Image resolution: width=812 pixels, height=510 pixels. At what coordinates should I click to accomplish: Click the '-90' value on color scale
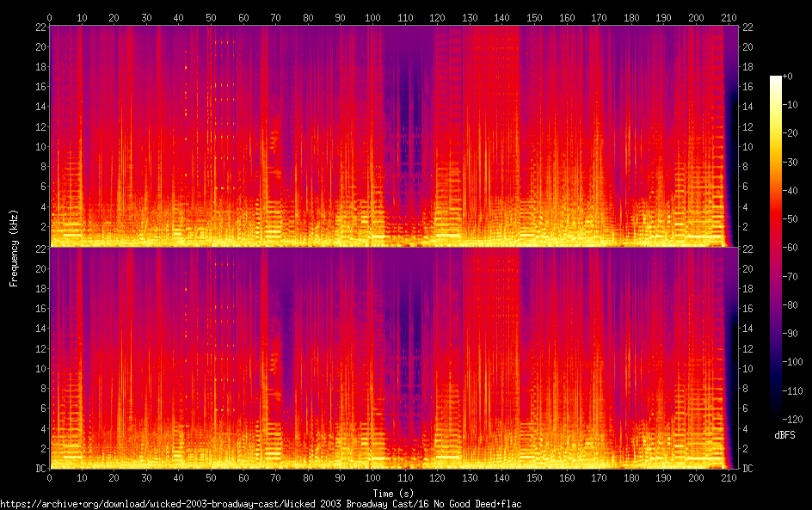click(x=790, y=334)
